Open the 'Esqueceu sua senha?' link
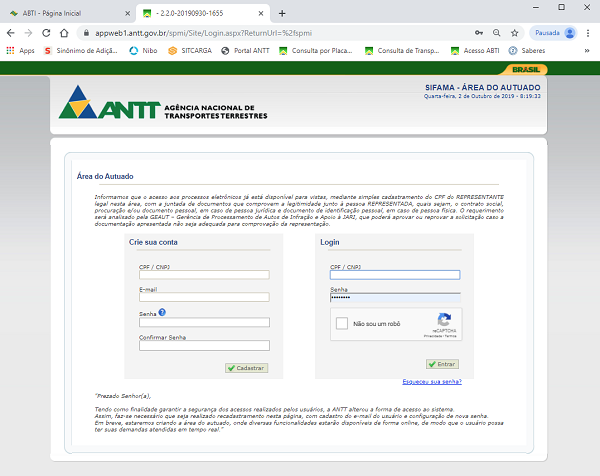Screen dimensions: 600x476 (431, 382)
